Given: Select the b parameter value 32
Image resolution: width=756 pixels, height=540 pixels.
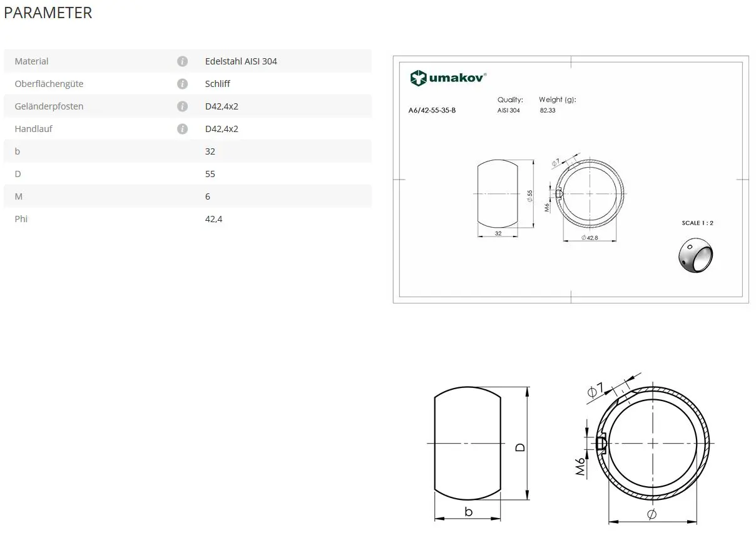Looking at the screenshot, I should [210, 151].
